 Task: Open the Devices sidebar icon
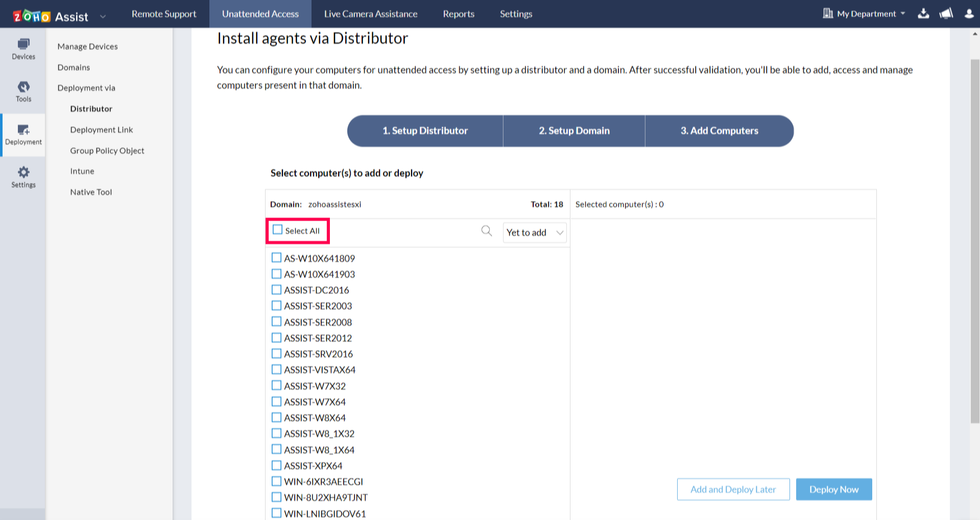click(23, 49)
